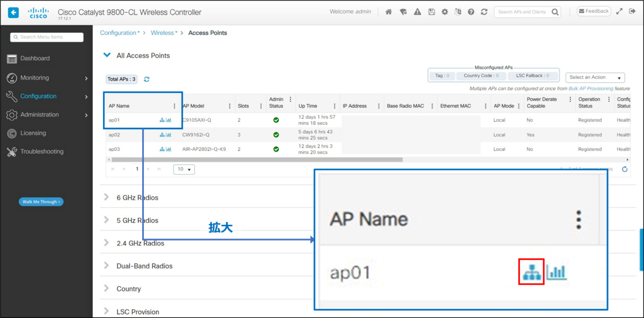
Task: Click the ap02 name cell
Action: pos(114,135)
